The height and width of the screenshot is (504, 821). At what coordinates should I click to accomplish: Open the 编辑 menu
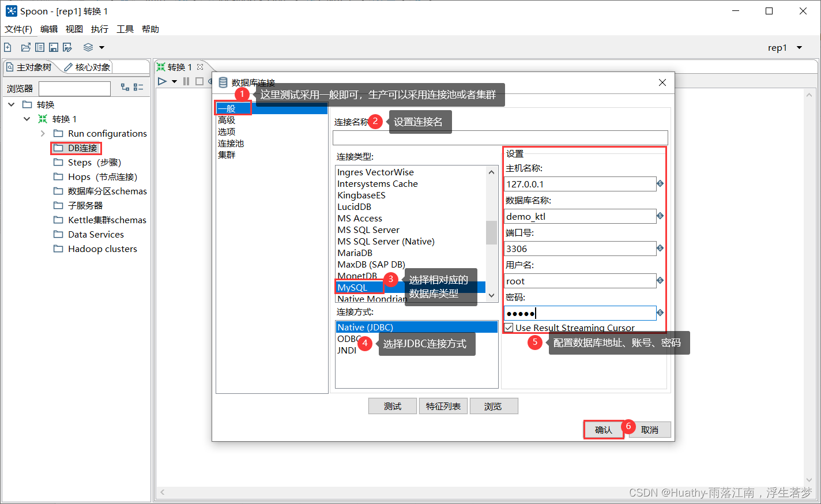pyautogui.click(x=49, y=29)
